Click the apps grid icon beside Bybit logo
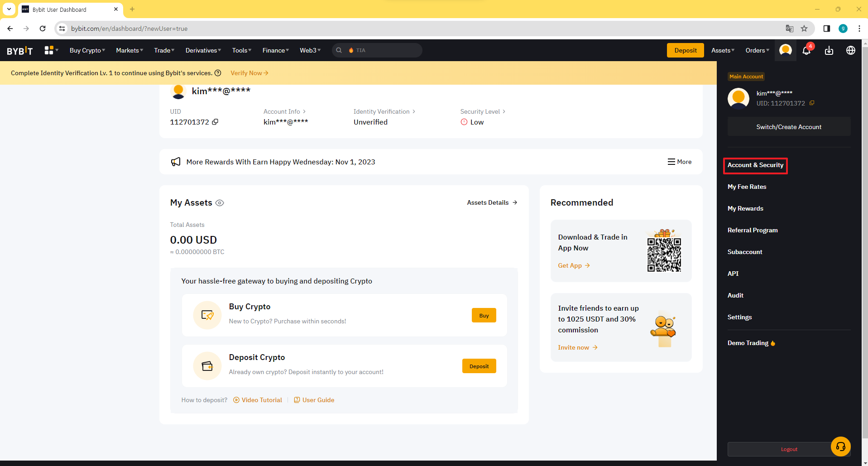Image resolution: width=868 pixels, height=466 pixels. point(49,50)
